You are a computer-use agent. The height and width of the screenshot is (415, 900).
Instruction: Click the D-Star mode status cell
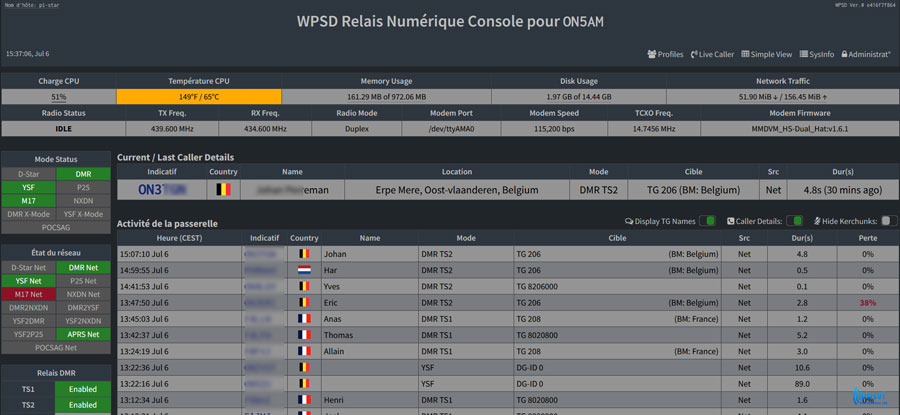click(29, 173)
